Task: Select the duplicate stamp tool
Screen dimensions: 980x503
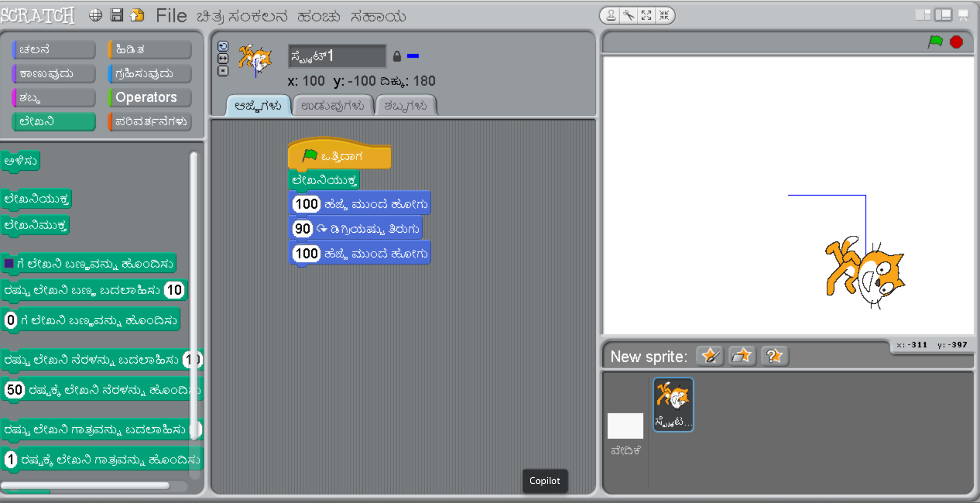Action: click(x=611, y=15)
